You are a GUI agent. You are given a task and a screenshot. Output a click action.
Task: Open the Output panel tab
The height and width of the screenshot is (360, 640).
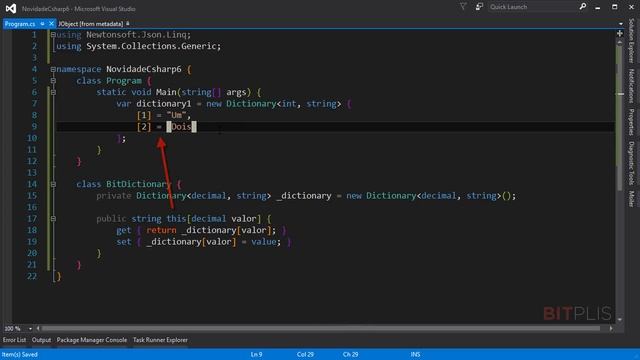click(x=41, y=340)
